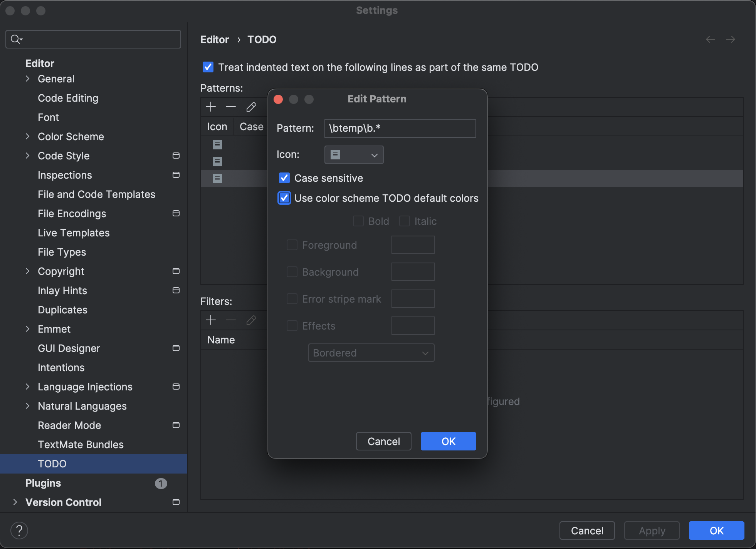Select Live Templates in the sidebar
Viewport: 756px width, 549px height.
(x=74, y=233)
